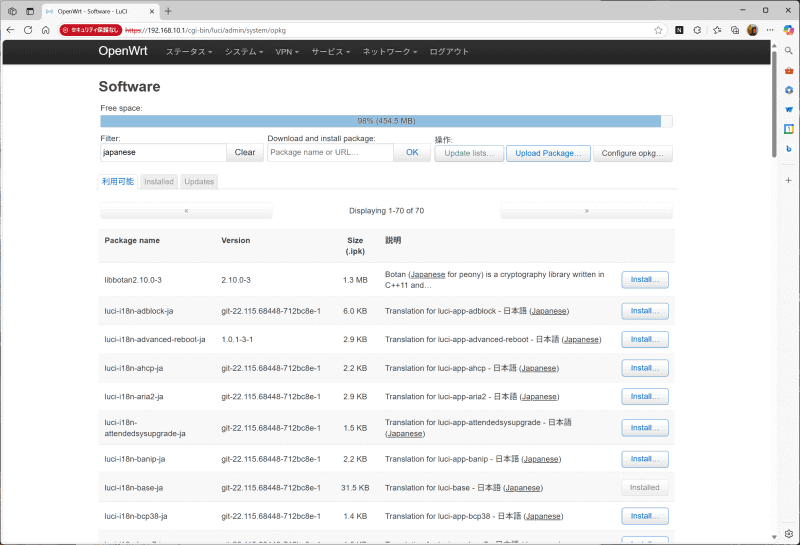Install luci-i18n-banip-ja
Screen dimensions: 800x545
645,459
